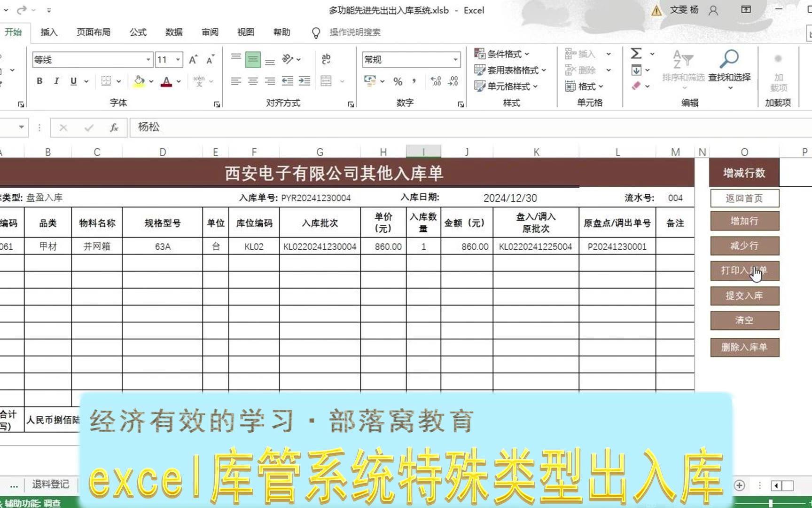812x508 pixels.
Task: Click the 提交入库 button
Action: (x=745, y=296)
